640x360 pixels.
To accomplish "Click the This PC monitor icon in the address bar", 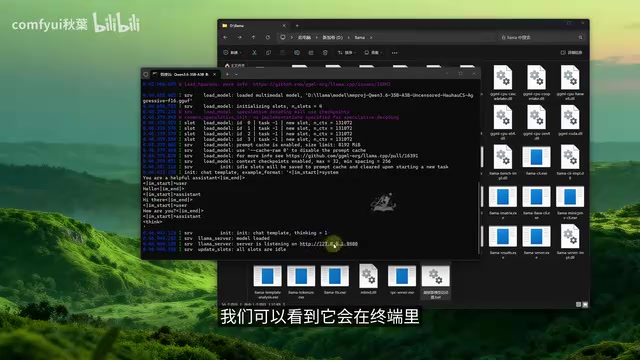I will 282,38.
